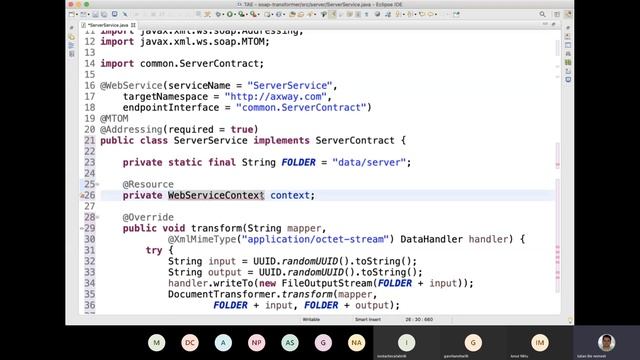Screen dimensions: 640x360
Task: Click the 26 : 30 : 660 cursor position
Action: click(x=419, y=320)
